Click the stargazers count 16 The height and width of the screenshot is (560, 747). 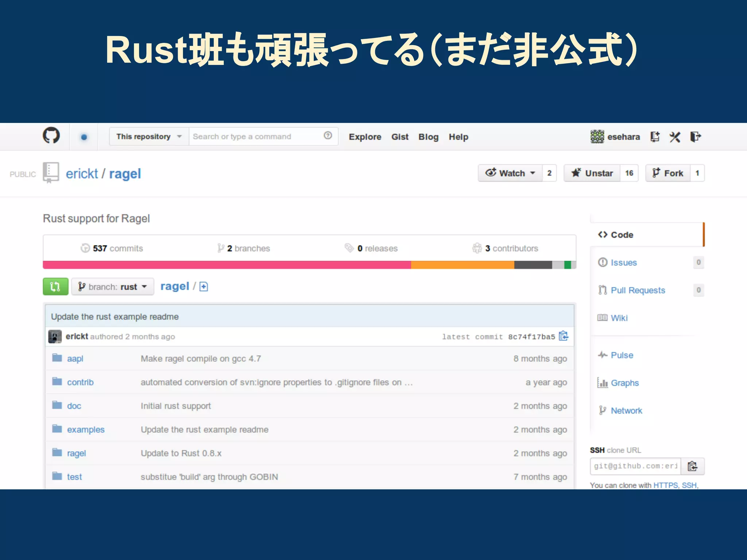click(629, 173)
